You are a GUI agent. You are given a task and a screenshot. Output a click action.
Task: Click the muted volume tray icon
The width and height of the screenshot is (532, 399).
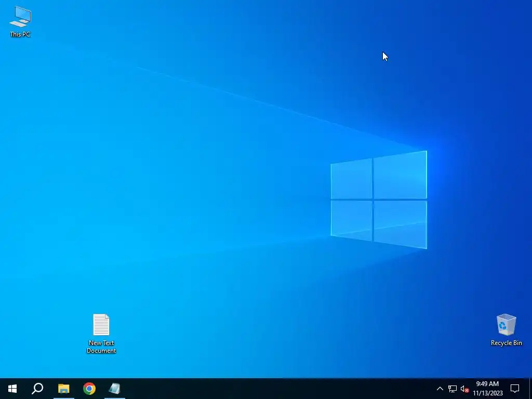pos(464,389)
